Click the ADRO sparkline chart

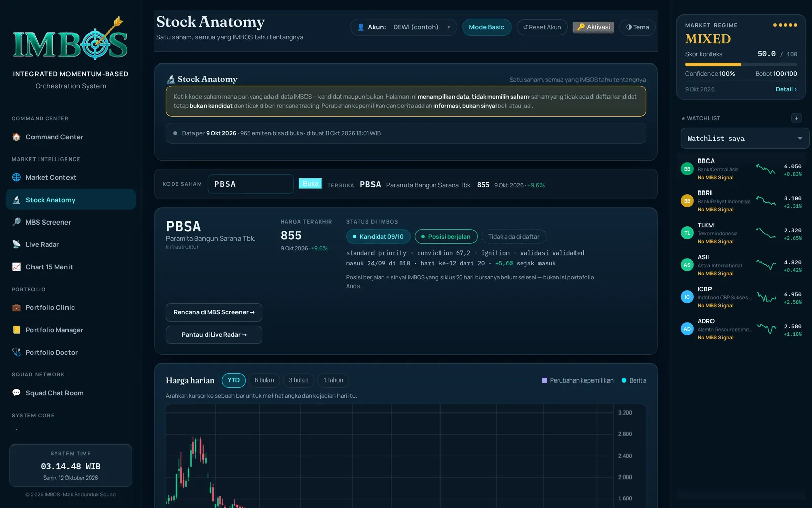pos(766,328)
